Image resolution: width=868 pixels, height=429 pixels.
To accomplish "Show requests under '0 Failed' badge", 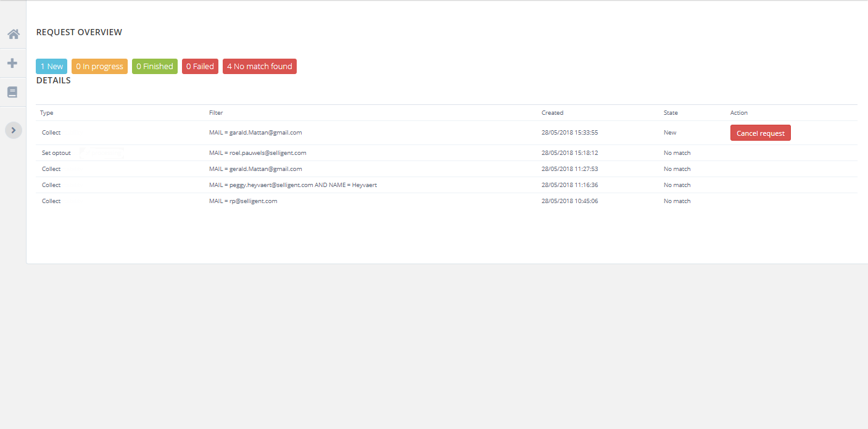I will click(200, 66).
